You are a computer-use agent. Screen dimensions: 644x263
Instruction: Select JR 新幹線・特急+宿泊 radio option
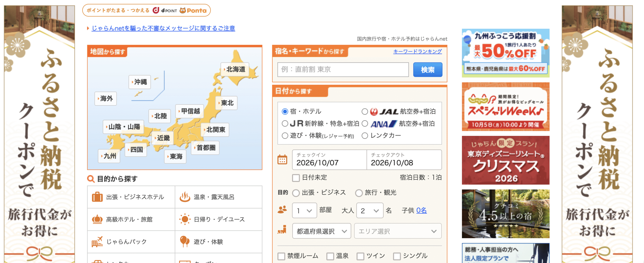(x=285, y=124)
